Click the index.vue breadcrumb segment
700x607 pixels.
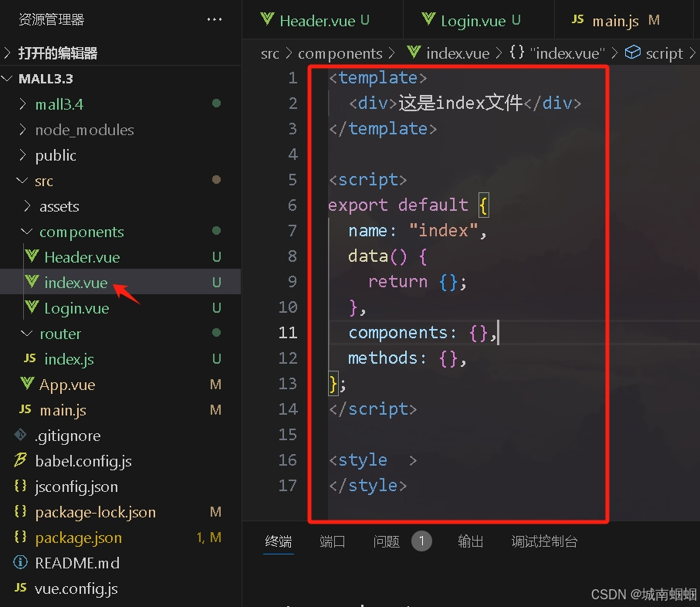pos(458,53)
